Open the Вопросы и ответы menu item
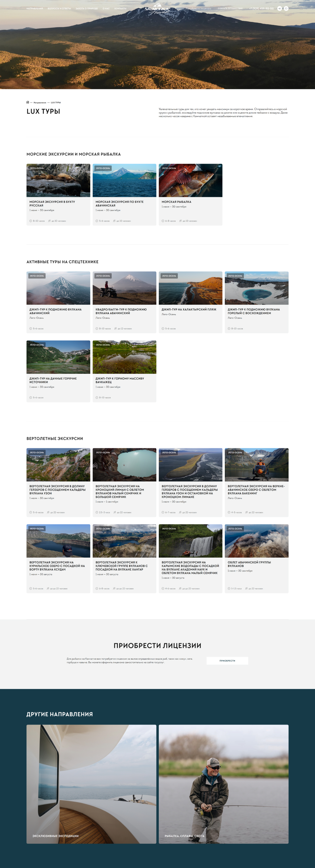The width and height of the screenshot is (315, 868). pyautogui.click(x=59, y=8)
